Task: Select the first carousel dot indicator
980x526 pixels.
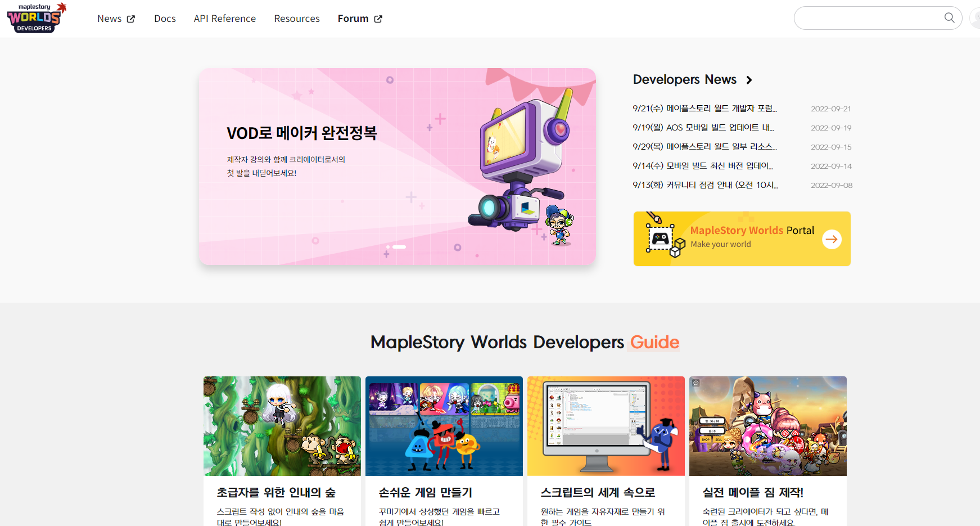Action: coord(388,247)
